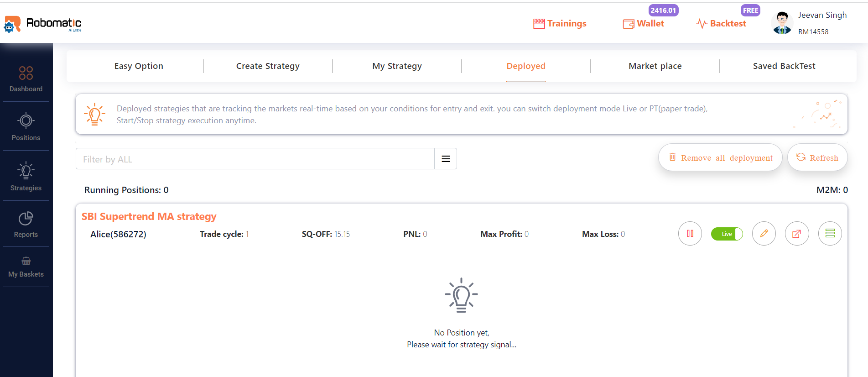
Task: Click the Max Loss: 0 value
Action: tap(603, 234)
